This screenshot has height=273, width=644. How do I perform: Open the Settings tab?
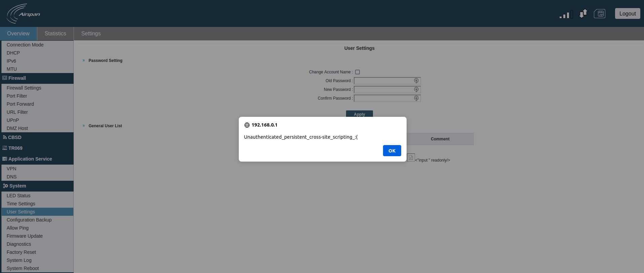91,34
